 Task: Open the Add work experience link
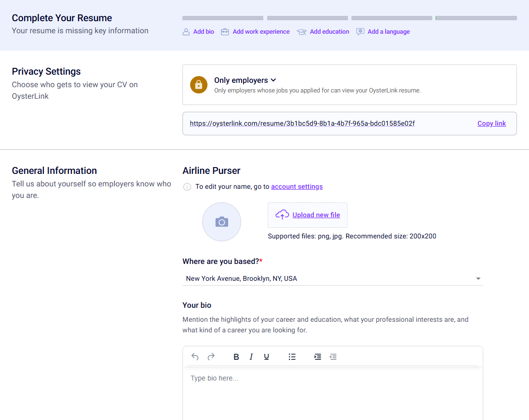[x=261, y=31]
